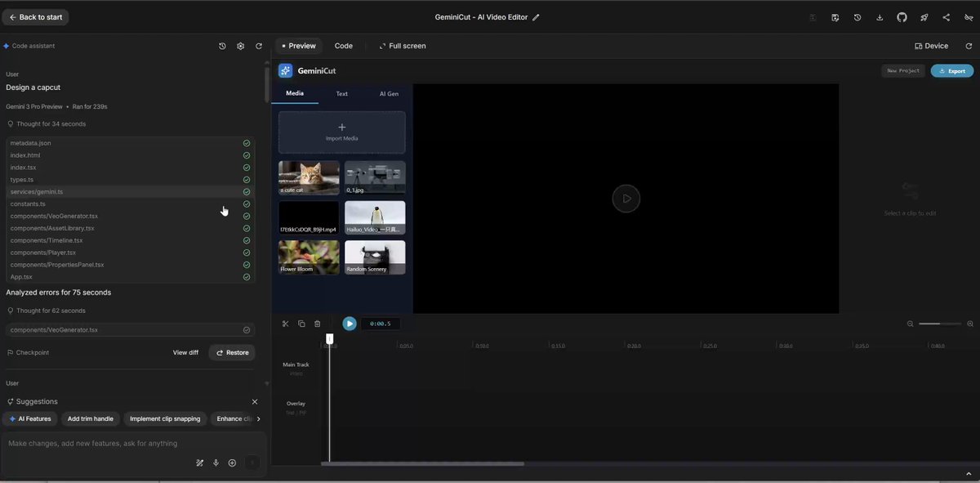
Task: Click View diff link
Action: coord(185,353)
